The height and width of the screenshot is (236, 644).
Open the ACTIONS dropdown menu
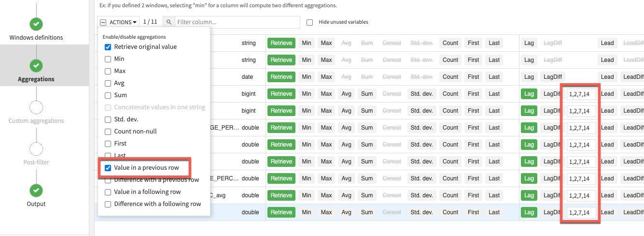coord(123,22)
